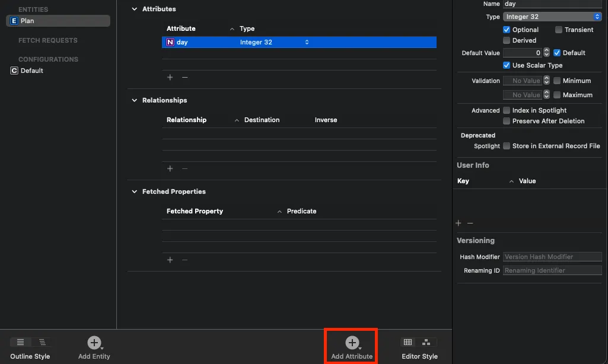Screen dimensions: 608x364
Task: Click the Add Entity plus icon
Action: coord(94,343)
